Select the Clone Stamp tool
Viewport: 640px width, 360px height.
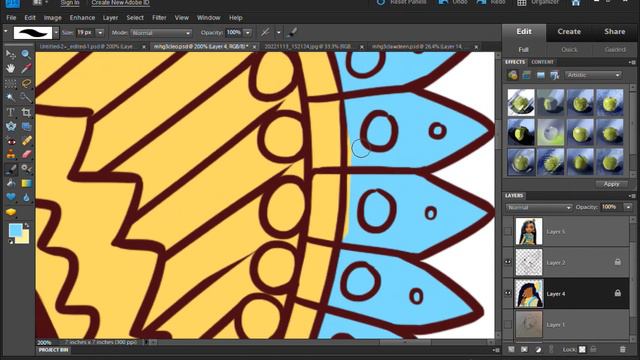click(x=11, y=155)
